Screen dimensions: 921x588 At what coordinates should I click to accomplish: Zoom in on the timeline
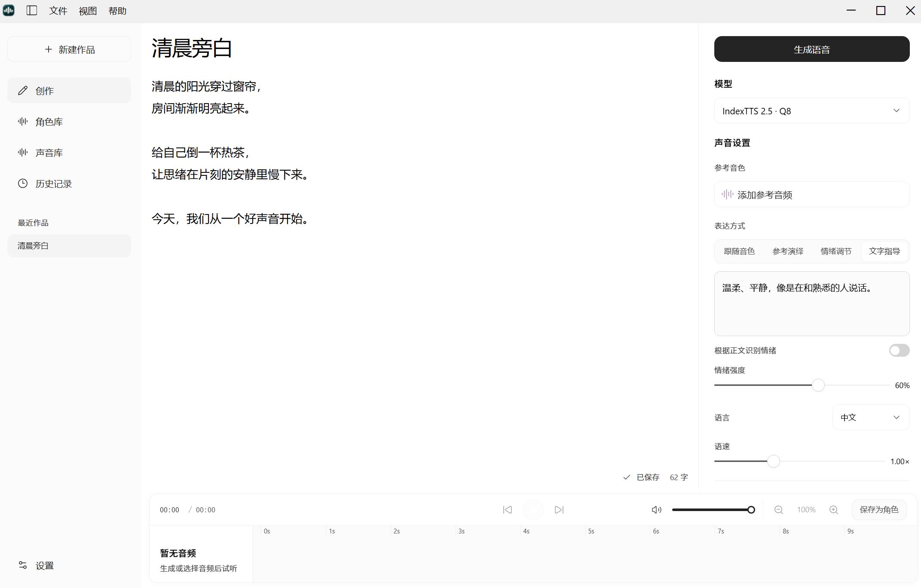click(834, 510)
